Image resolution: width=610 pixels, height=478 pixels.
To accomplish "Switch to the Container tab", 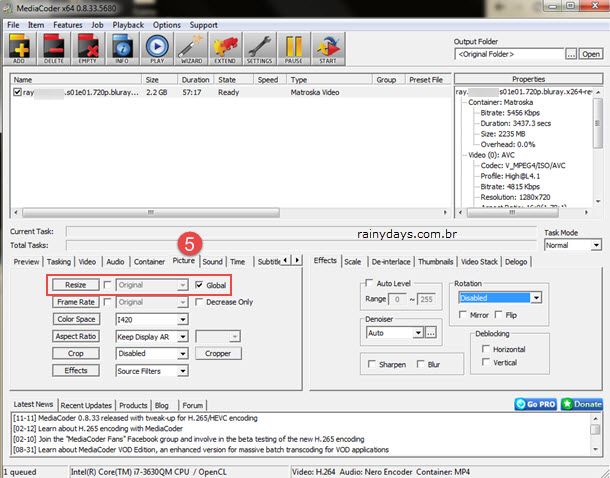I will [x=149, y=262].
